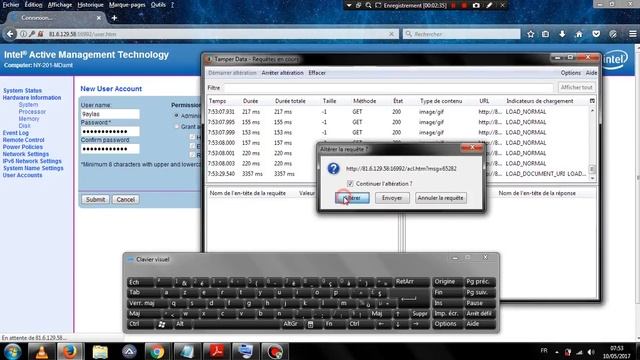The image size is (640, 360).
Task: Open the Édition menu
Action: coord(33,5)
